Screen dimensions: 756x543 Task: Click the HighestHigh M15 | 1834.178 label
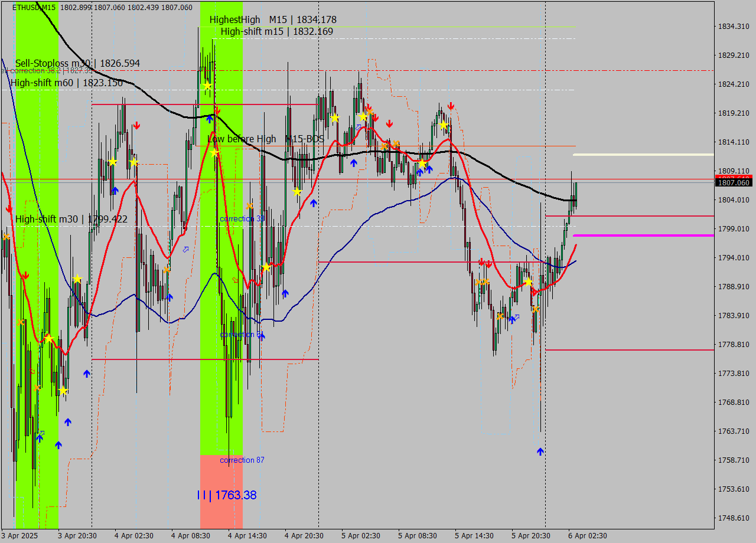273,19
